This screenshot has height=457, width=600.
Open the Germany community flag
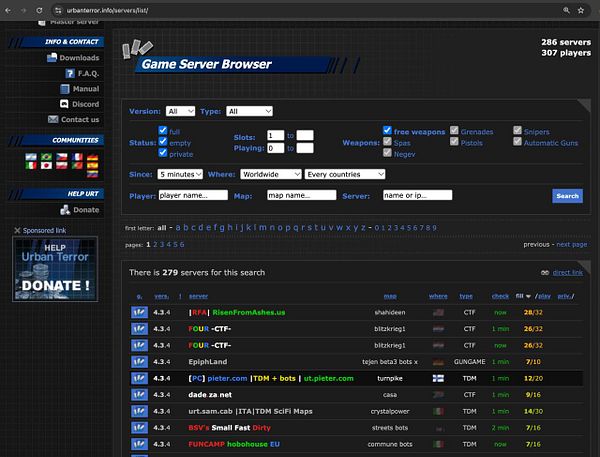[92, 157]
